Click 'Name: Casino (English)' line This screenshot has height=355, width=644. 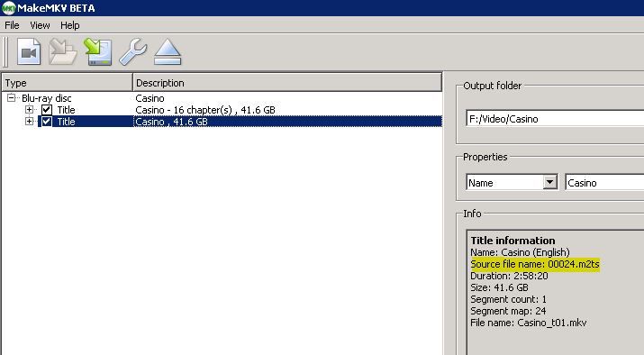[x=520, y=252]
